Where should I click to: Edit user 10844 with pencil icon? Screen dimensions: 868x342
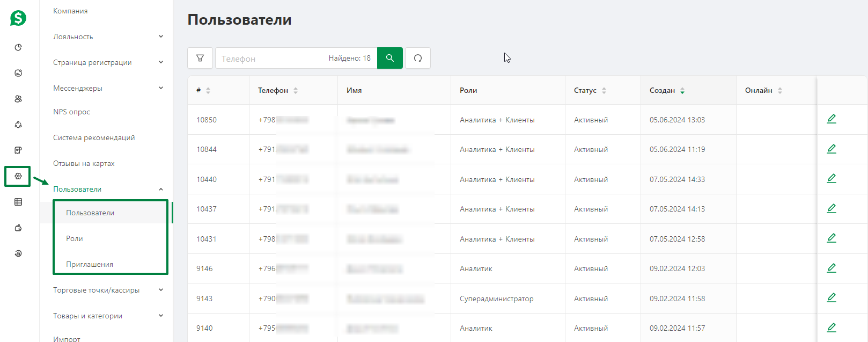coord(832,149)
